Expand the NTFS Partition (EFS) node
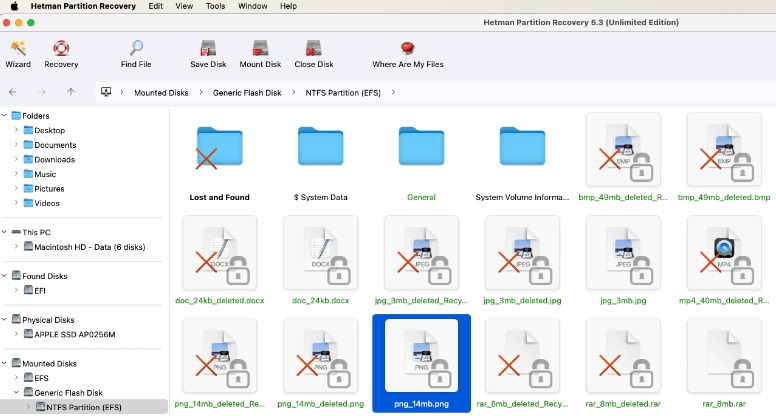The width and height of the screenshot is (776, 416). pyautogui.click(x=28, y=407)
